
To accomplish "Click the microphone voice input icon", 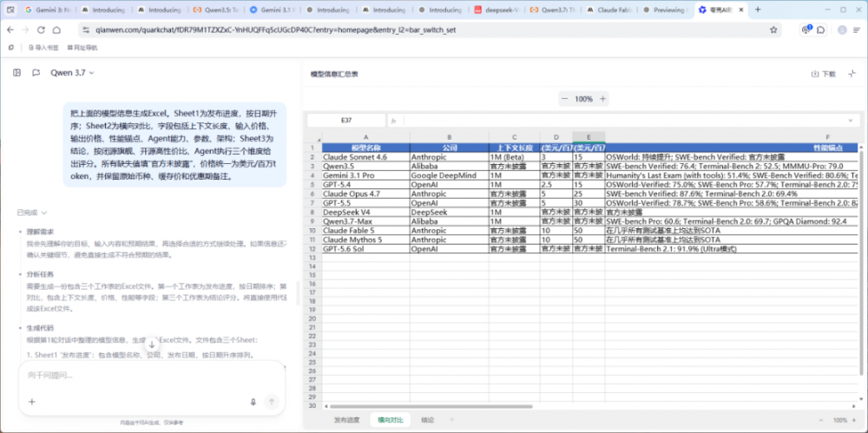I will (x=253, y=402).
